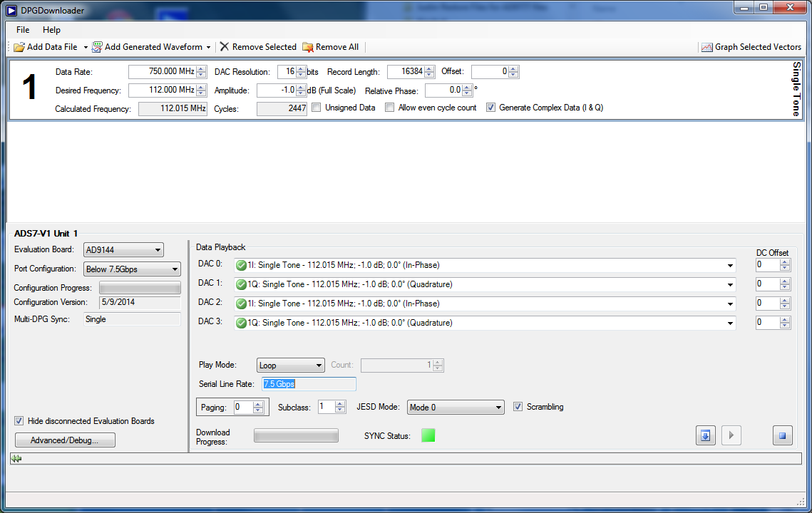Click the Add Generated Waveform icon
The width and height of the screenshot is (812, 513).
point(97,47)
